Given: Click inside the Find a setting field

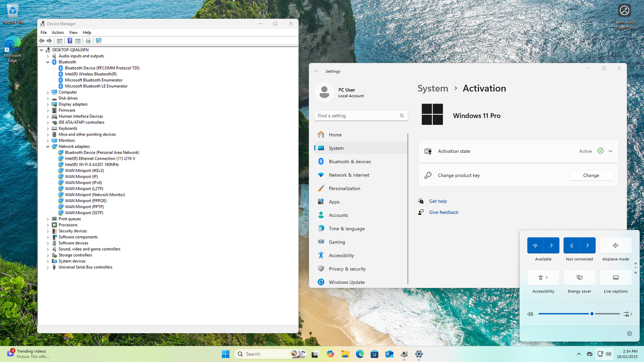Looking at the screenshot, I should click(361, 116).
